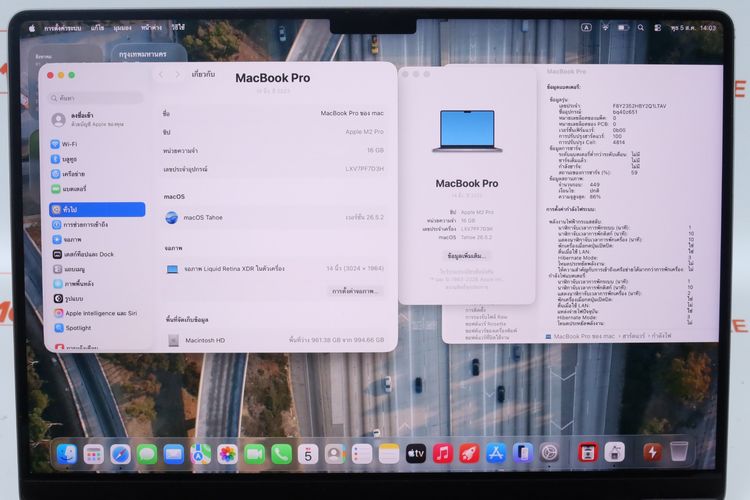
Task: Open Mail from the Dock
Action: coord(174,454)
